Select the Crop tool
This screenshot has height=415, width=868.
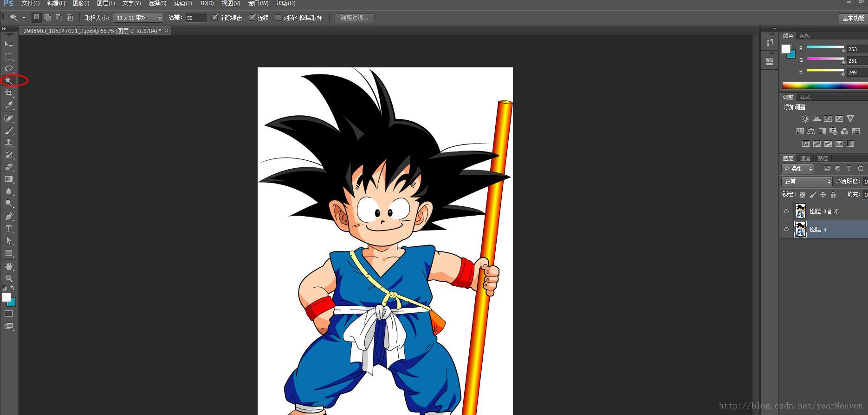click(x=9, y=93)
